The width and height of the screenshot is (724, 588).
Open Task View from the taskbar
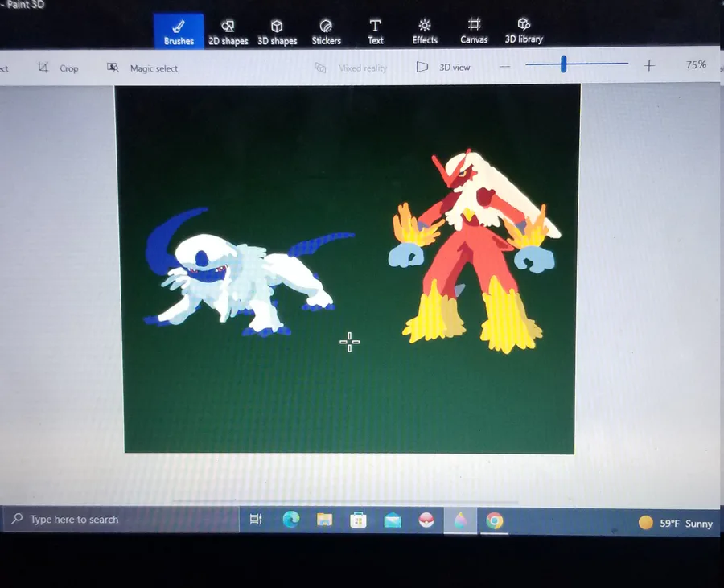click(256, 520)
